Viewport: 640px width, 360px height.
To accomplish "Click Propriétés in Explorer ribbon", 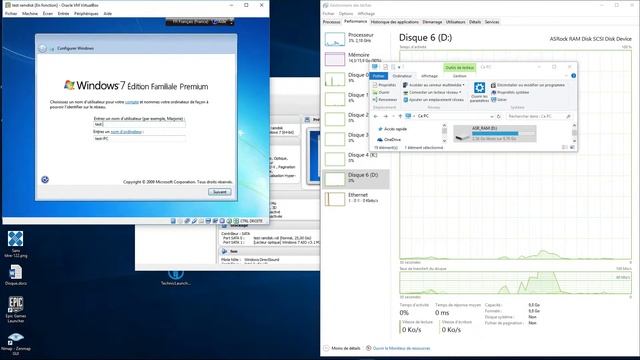I will 384,85.
